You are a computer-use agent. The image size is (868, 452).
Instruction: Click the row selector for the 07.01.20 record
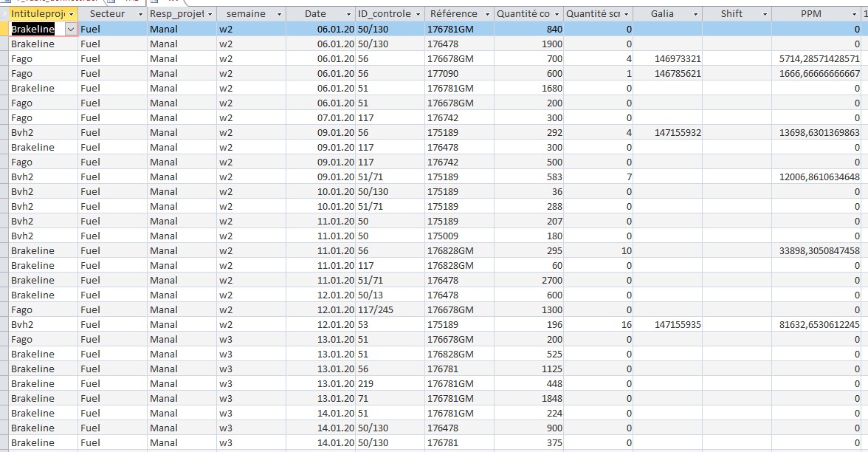(x=4, y=118)
